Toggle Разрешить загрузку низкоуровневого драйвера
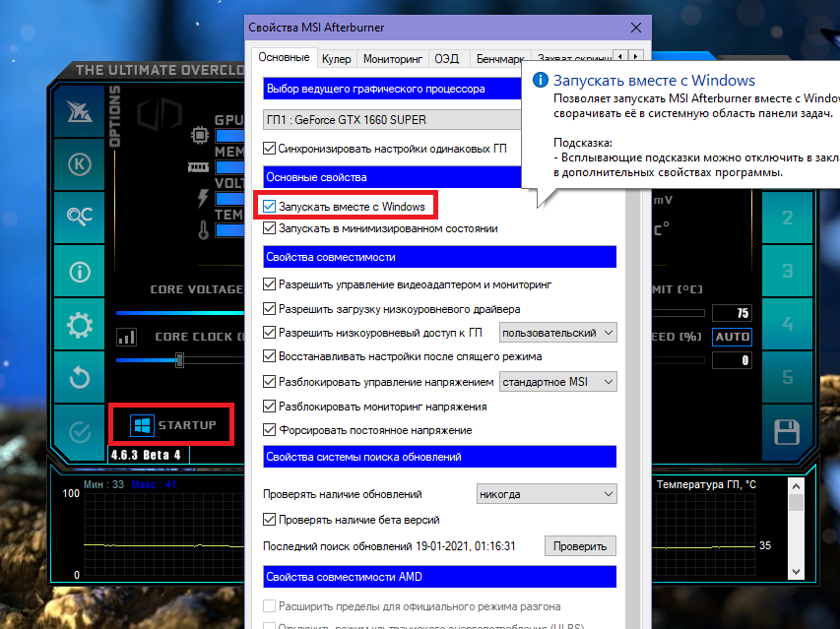 270,309
